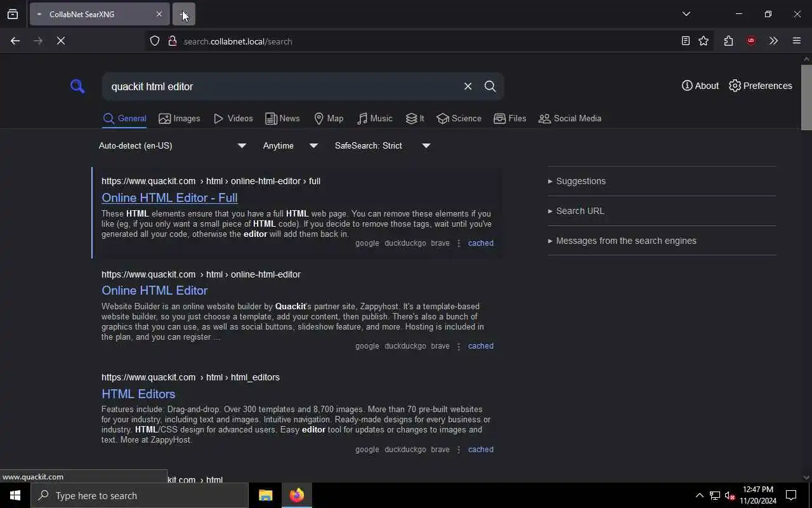Image resolution: width=812 pixels, height=508 pixels.
Task: Switch to the Social Media tab
Action: pyautogui.click(x=570, y=119)
